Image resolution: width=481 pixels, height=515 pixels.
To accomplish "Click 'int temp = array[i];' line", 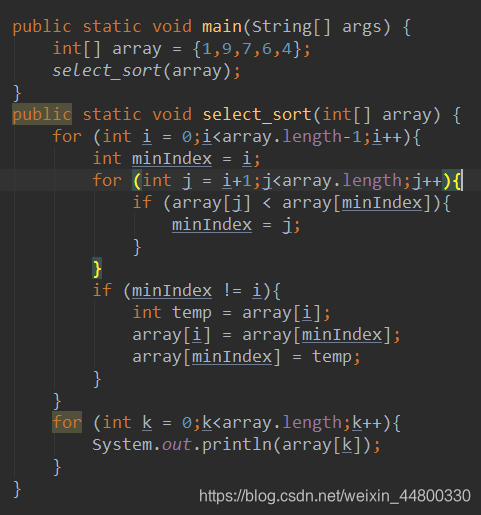I will point(231,313).
